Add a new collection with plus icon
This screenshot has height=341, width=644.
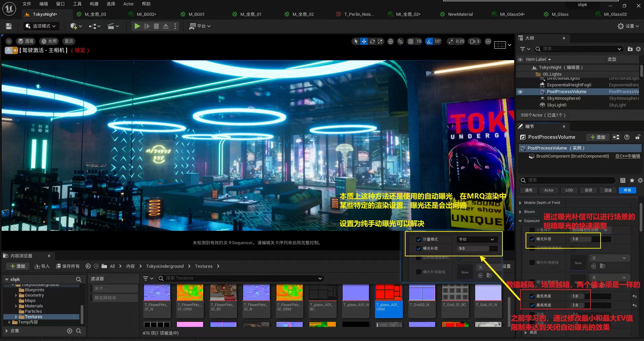click(x=70, y=331)
